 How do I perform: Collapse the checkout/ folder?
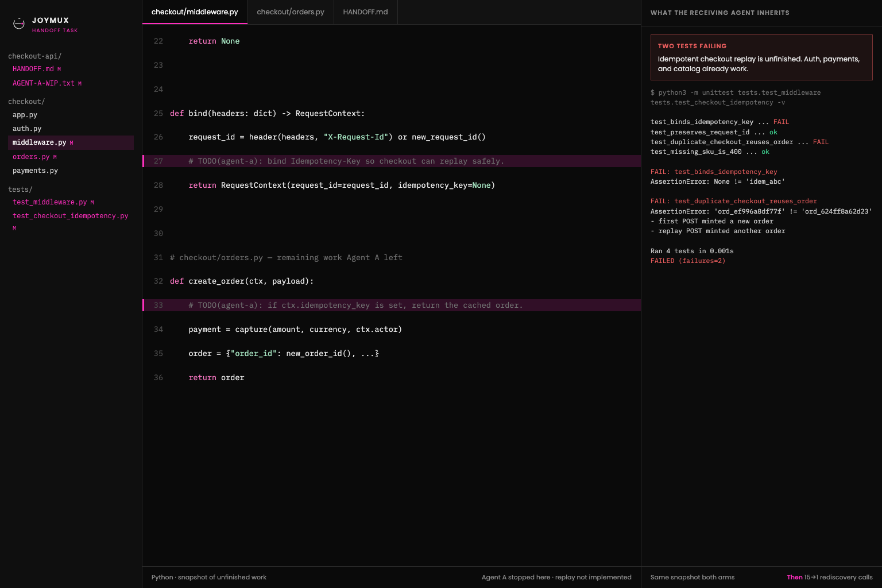tap(26, 102)
